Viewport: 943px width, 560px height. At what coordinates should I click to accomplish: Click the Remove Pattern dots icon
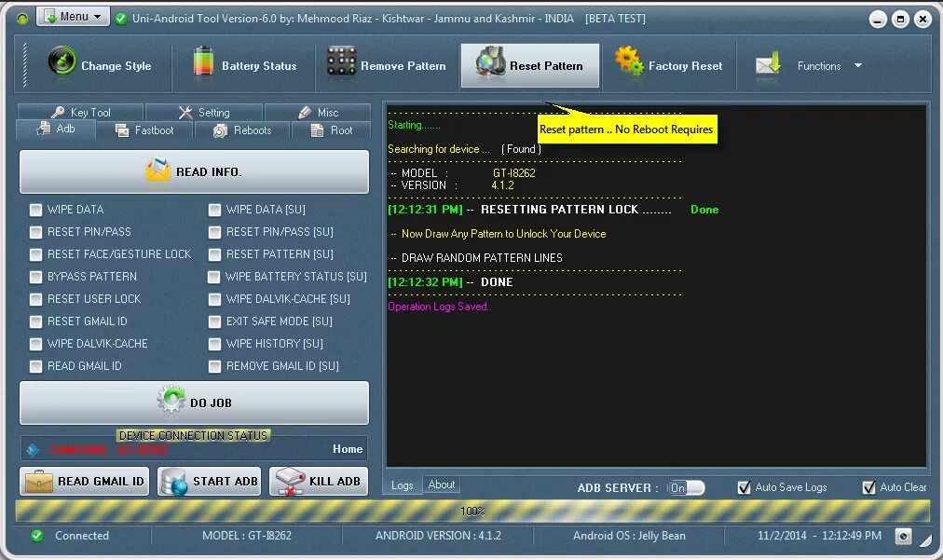[342, 61]
